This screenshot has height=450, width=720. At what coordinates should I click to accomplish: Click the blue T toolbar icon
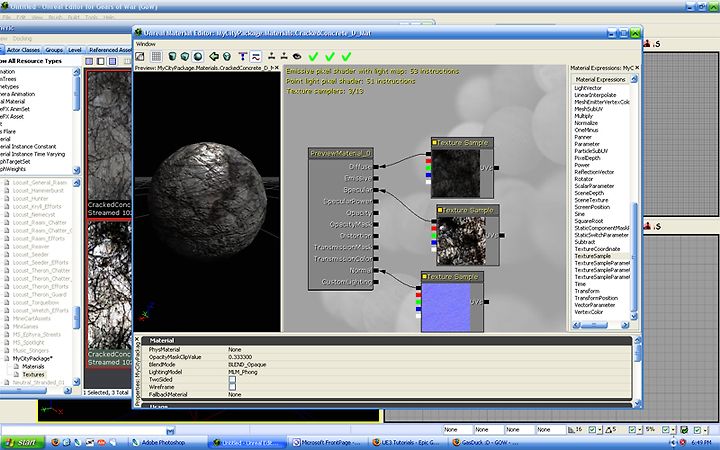point(242,56)
